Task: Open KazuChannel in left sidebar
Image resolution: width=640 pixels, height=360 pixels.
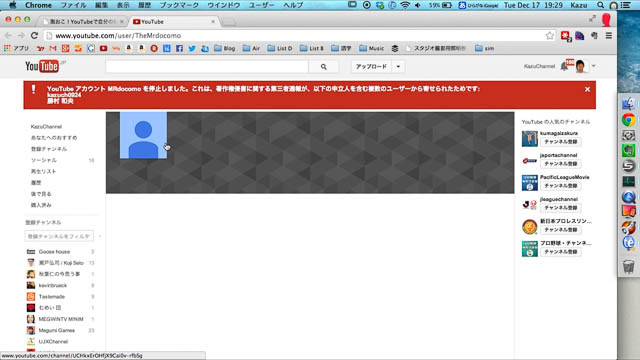Action: click(46, 127)
